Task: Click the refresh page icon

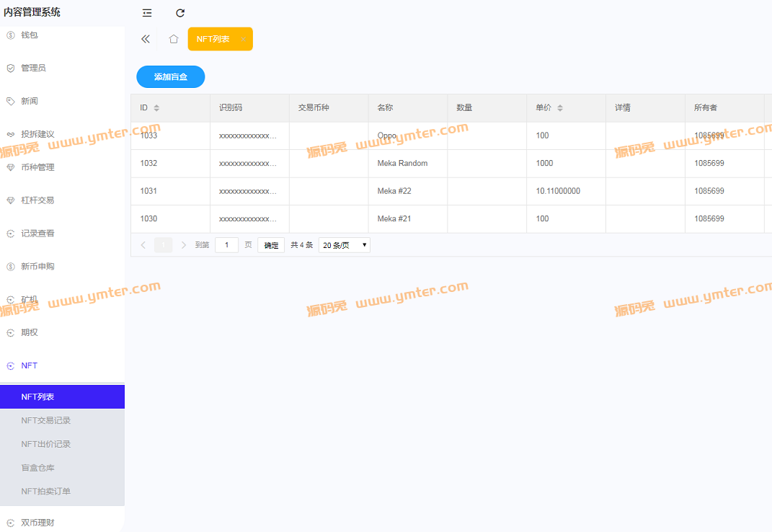Action: 180,13
